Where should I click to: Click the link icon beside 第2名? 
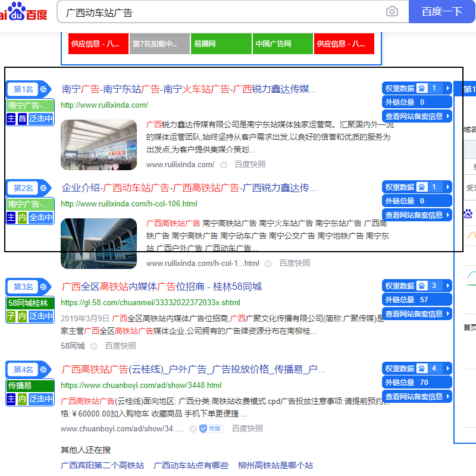click(x=43, y=188)
